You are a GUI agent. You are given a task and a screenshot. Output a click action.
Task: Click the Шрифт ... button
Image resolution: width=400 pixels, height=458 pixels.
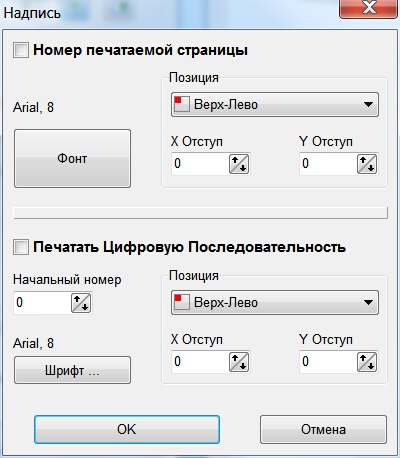72,370
